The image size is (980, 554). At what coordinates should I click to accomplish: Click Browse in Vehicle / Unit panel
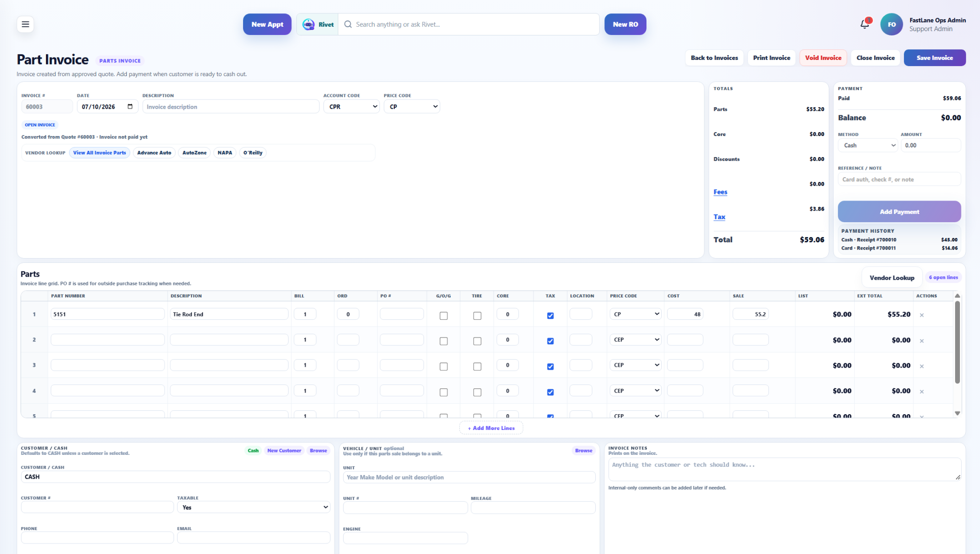(583, 451)
